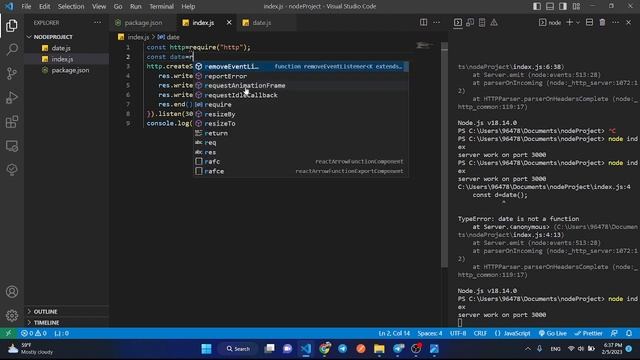Image resolution: width=640 pixels, height=360 pixels.
Task: Toggle the bottom panel layout
Action: pyautogui.click(x=550, y=6)
